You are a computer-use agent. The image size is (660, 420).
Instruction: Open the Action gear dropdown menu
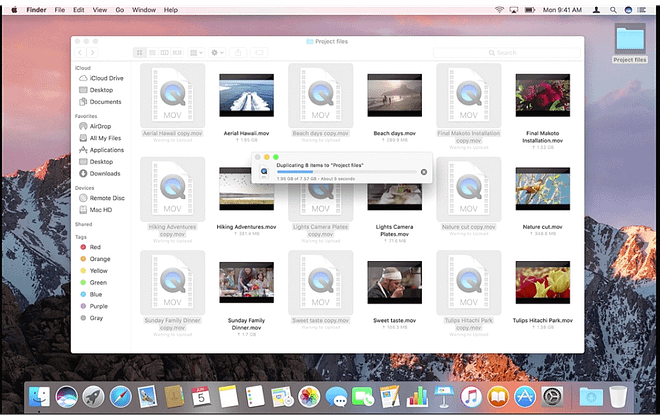(217, 52)
